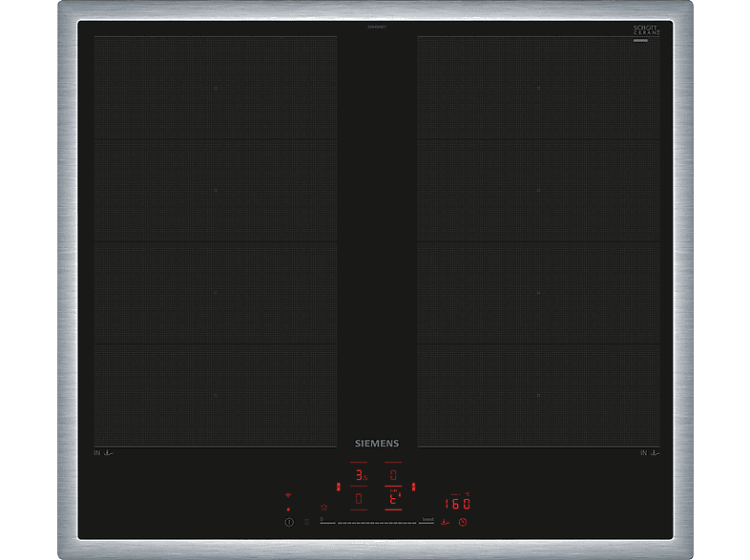Tap the °C indicator above 160

click(x=467, y=494)
